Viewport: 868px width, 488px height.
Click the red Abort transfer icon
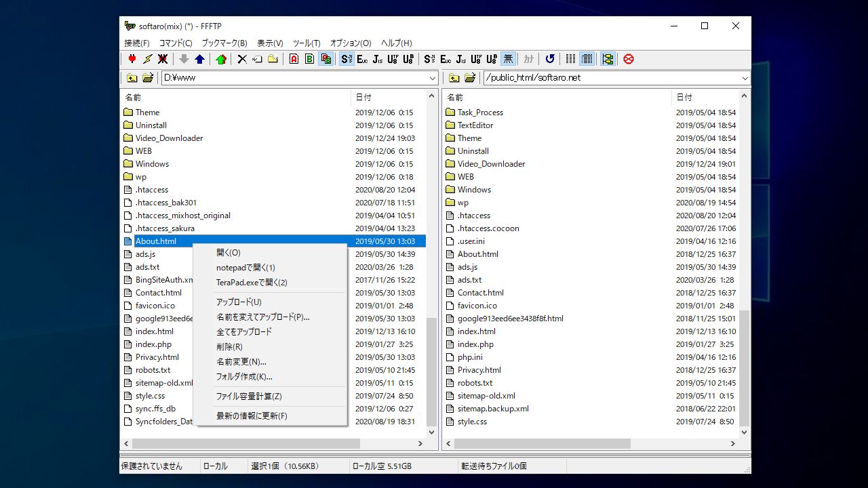(629, 59)
